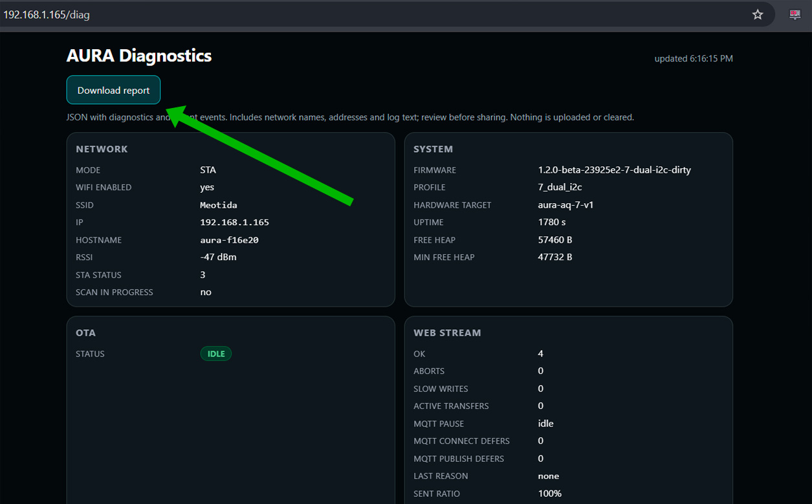Click the SYSTEM card title
812x504 pixels.
click(x=433, y=149)
